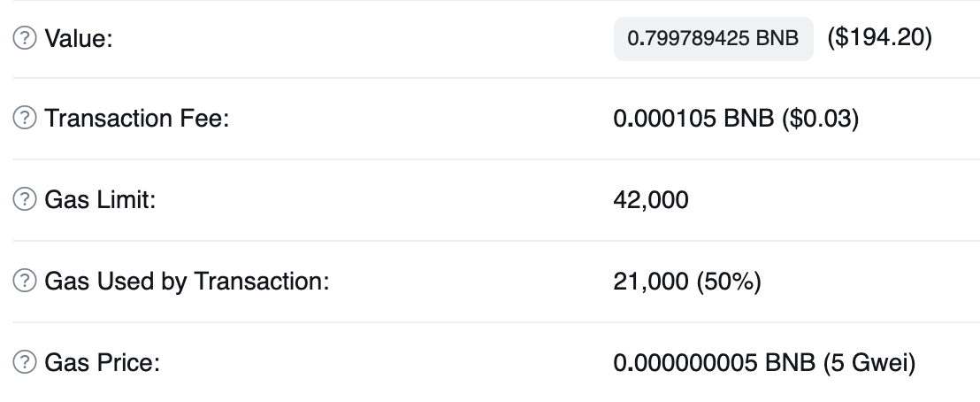Click the "Transaction Fee:" label
The width and height of the screenshot is (980, 402).
(136, 119)
